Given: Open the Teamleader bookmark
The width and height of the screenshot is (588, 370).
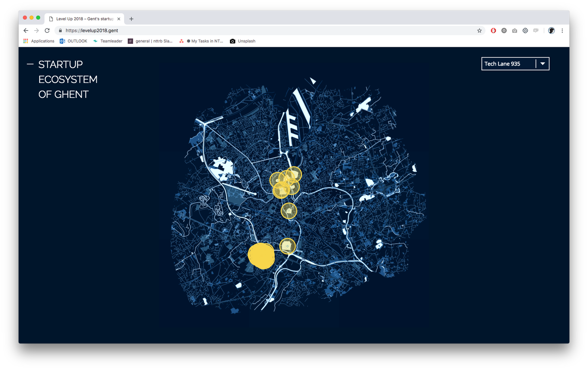Looking at the screenshot, I should coord(108,41).
